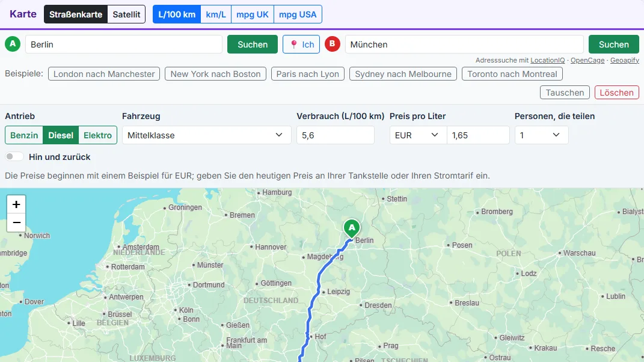Clear the route with Löschen
Image resolution: width=644 pixels, height=362 pixels.
tap(616, 93)
